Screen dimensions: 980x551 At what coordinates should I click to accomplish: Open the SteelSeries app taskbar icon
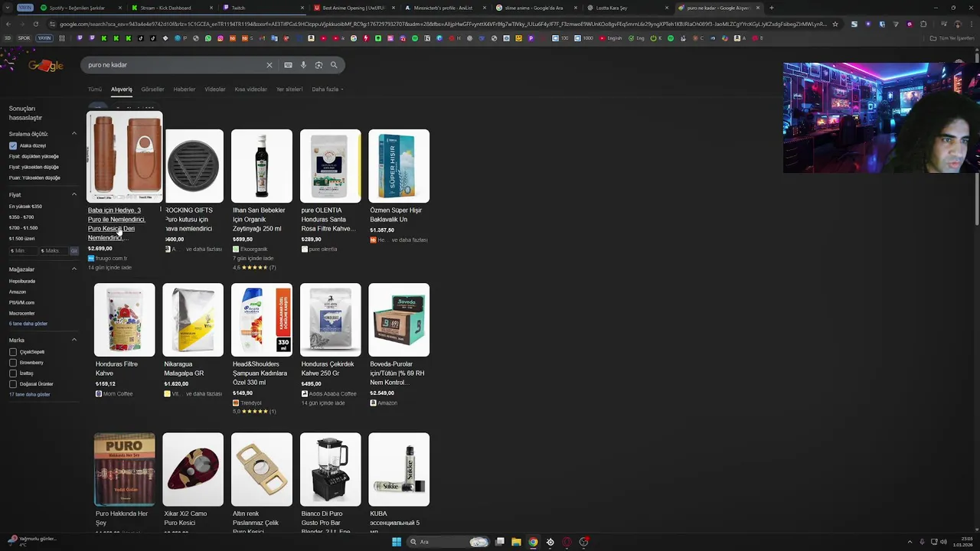[550, 542]
